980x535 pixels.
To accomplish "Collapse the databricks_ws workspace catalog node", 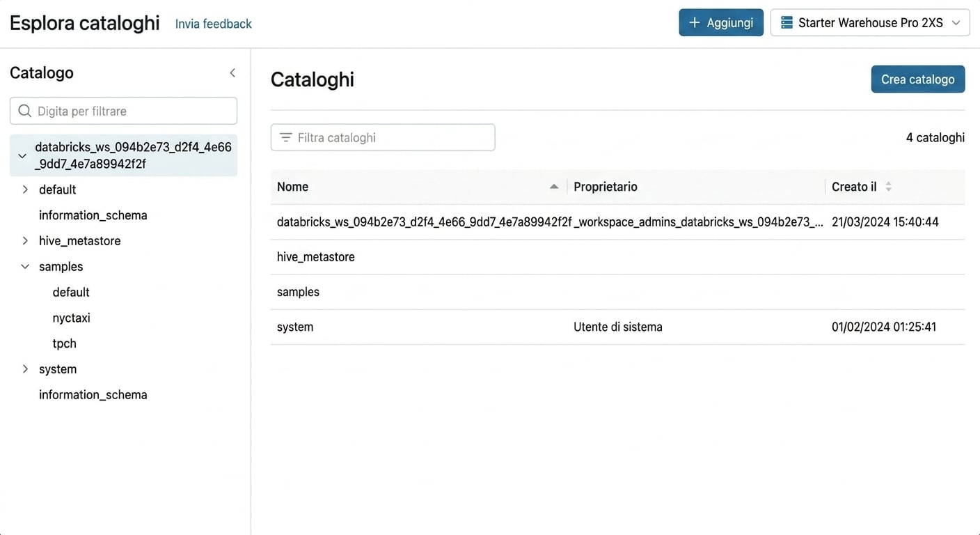I will tap(22, 156).
